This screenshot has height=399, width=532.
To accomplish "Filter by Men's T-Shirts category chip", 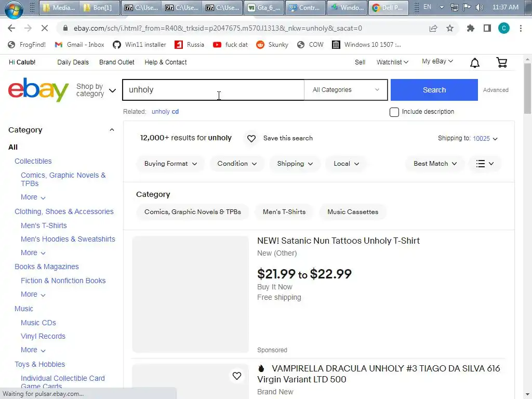I will pyautogui.click(x=284, y=212).
